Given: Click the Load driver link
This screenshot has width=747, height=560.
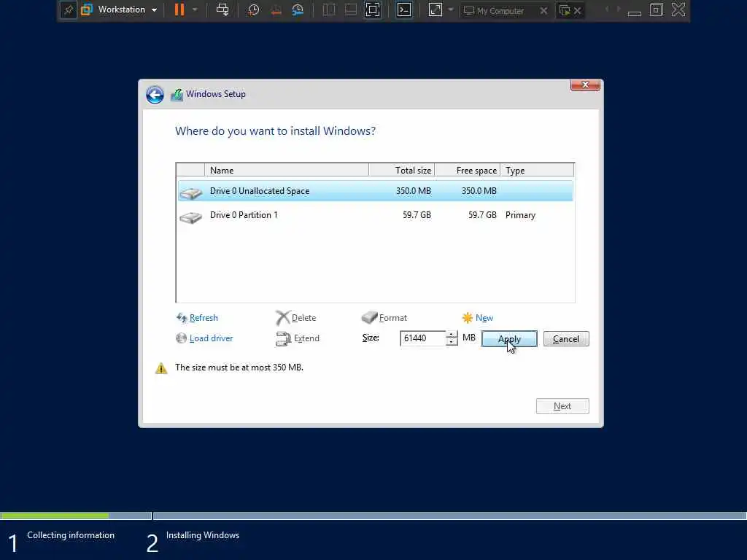Looking at the screenshot, I should click(211, 338).
